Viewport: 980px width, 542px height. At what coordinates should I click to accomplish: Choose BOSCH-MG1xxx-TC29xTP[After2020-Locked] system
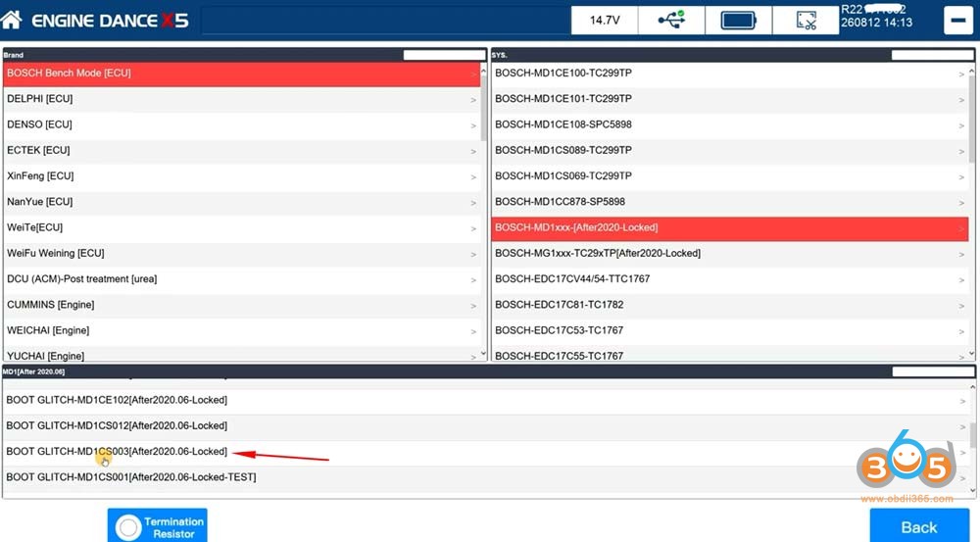(729, 254)
